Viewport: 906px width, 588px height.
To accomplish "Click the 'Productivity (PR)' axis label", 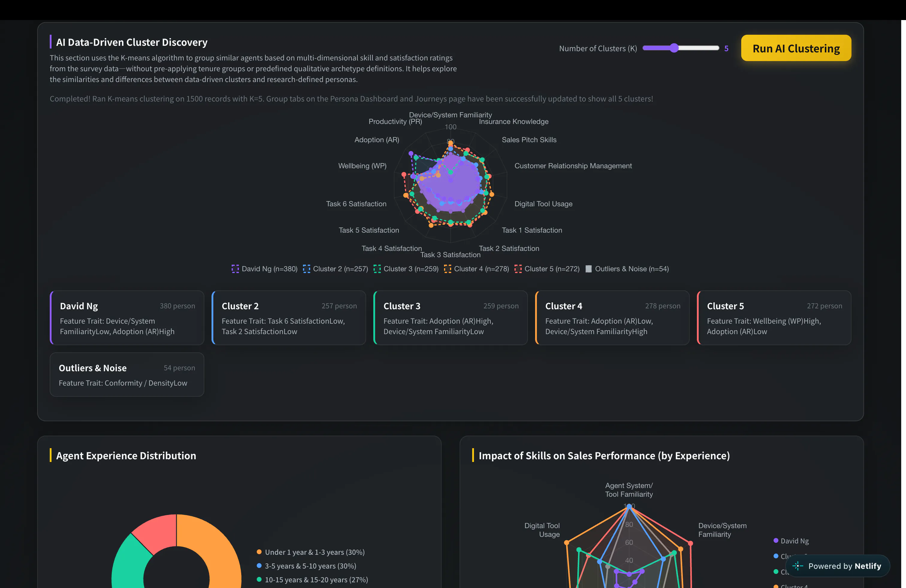I will click(395, 121).
